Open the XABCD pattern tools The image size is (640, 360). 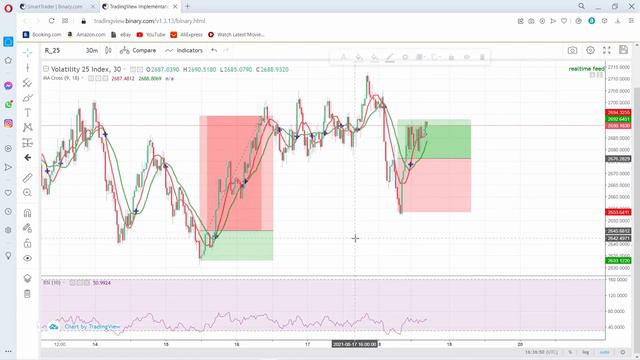coord(27,128)
